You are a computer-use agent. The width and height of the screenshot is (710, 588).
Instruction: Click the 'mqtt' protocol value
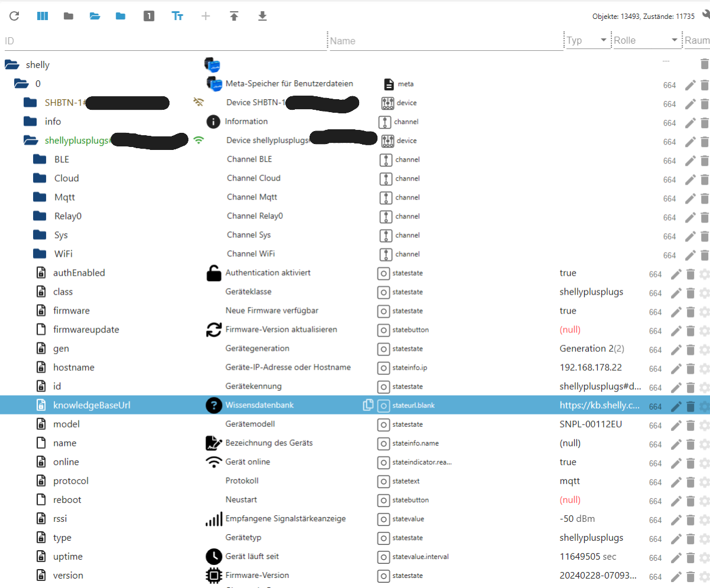[x=570, y=481]
